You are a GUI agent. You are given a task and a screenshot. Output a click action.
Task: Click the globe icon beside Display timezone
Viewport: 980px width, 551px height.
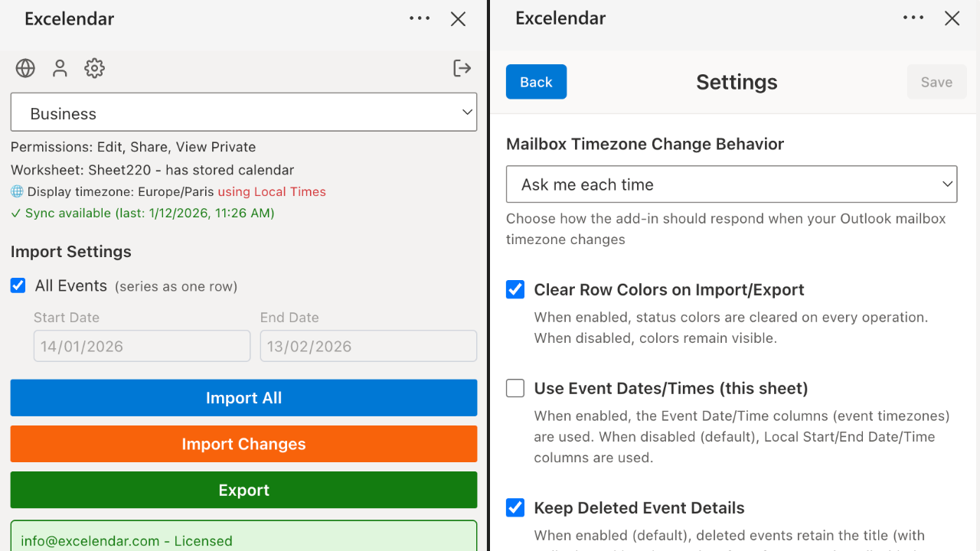click(17, 191)
